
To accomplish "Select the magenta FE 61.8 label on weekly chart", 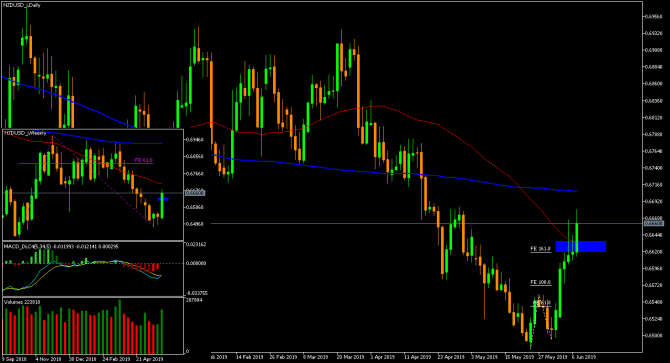I will tap(144, 160).
